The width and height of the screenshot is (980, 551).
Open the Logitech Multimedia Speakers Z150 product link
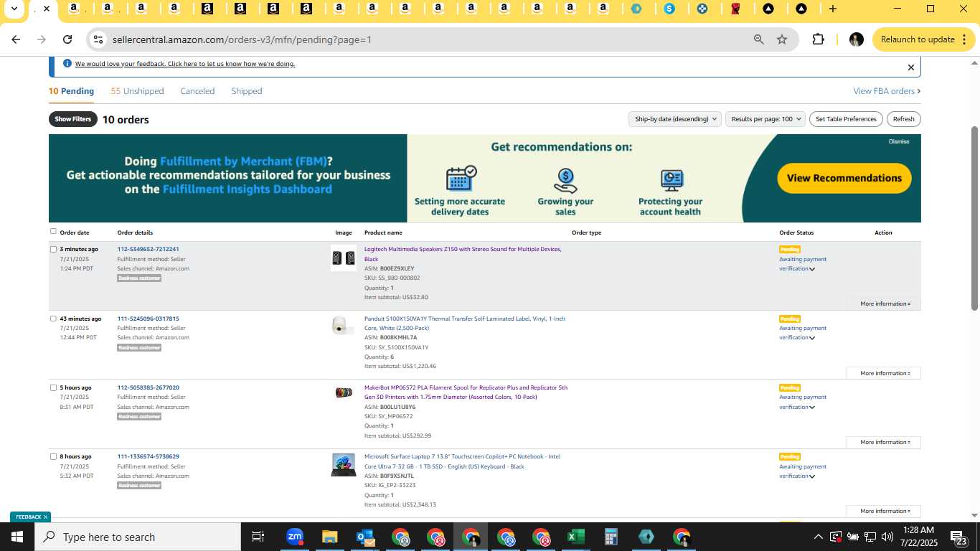tap(463, 254)
